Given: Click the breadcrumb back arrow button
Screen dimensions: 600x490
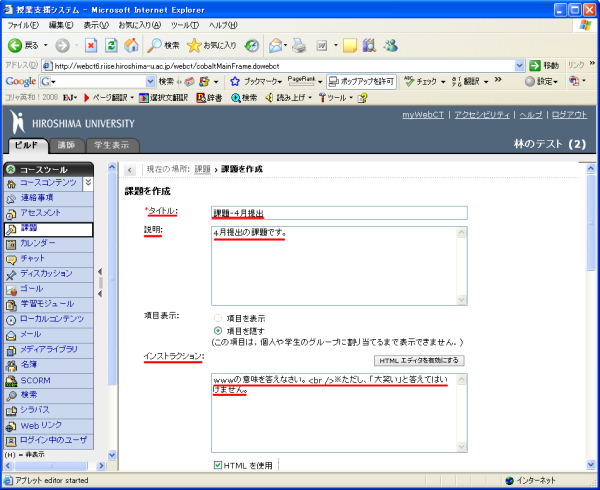Looking at the screenshot, I should [x=130, y=170].
